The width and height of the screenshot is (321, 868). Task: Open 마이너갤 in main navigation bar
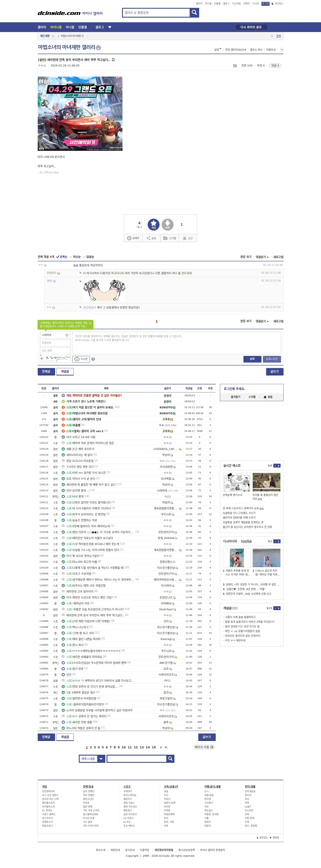(x=56, y=27)
